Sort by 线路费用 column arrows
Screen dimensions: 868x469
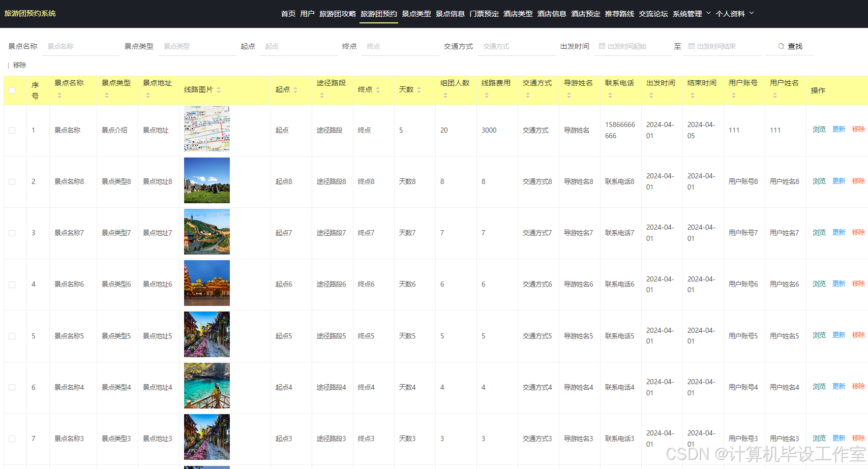coord(487,95)
